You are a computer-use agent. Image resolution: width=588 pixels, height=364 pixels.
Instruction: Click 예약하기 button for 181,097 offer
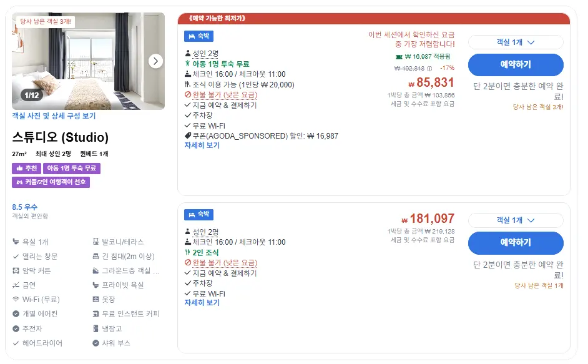point(516,243)
